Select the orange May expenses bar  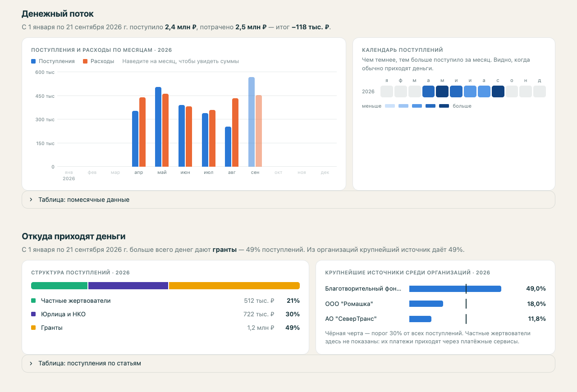coord(165,130)
